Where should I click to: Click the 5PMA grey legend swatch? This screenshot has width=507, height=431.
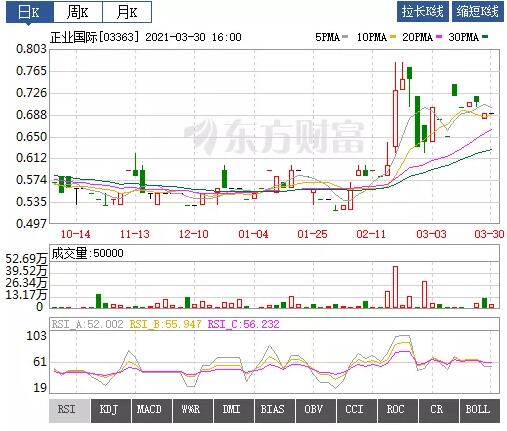click(345, 37)
